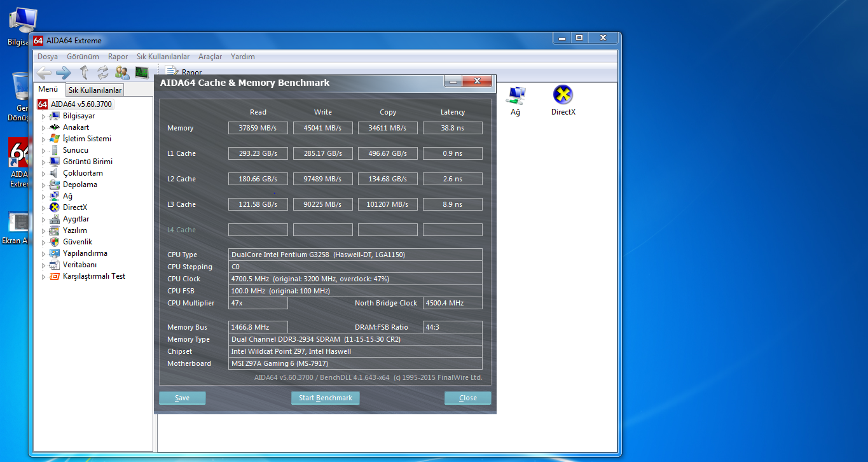Click the Close button in benchmark dialog
Image resolution: width=868 pixels, height=462 pixels.
[x=468, y=398]
